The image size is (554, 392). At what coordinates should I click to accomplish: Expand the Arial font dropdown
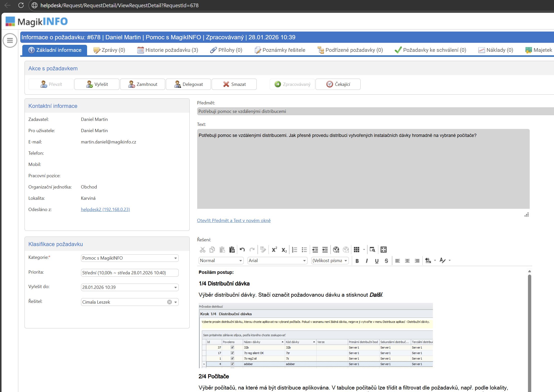[x=304, y=261]
